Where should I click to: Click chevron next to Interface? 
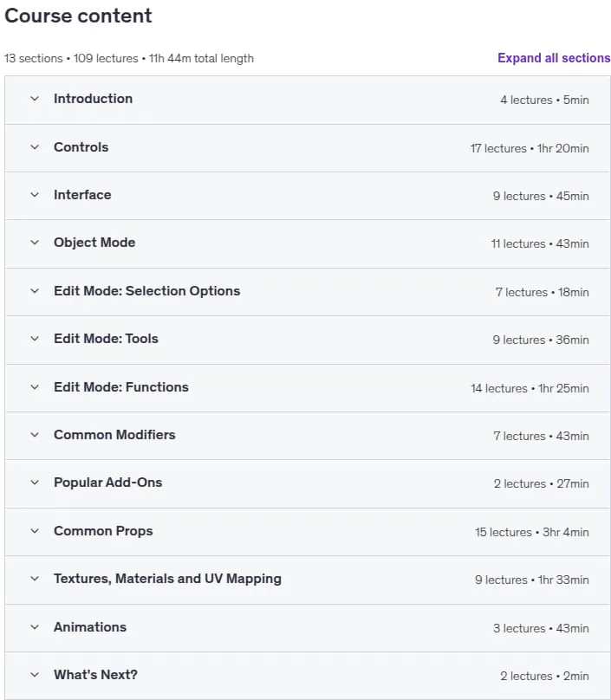[35, 195]
